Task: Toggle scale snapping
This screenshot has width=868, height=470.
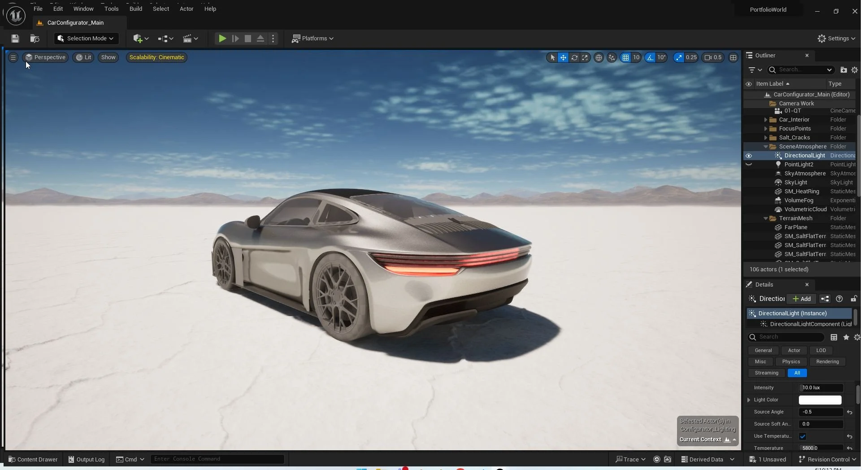Action: coord(679,57)
